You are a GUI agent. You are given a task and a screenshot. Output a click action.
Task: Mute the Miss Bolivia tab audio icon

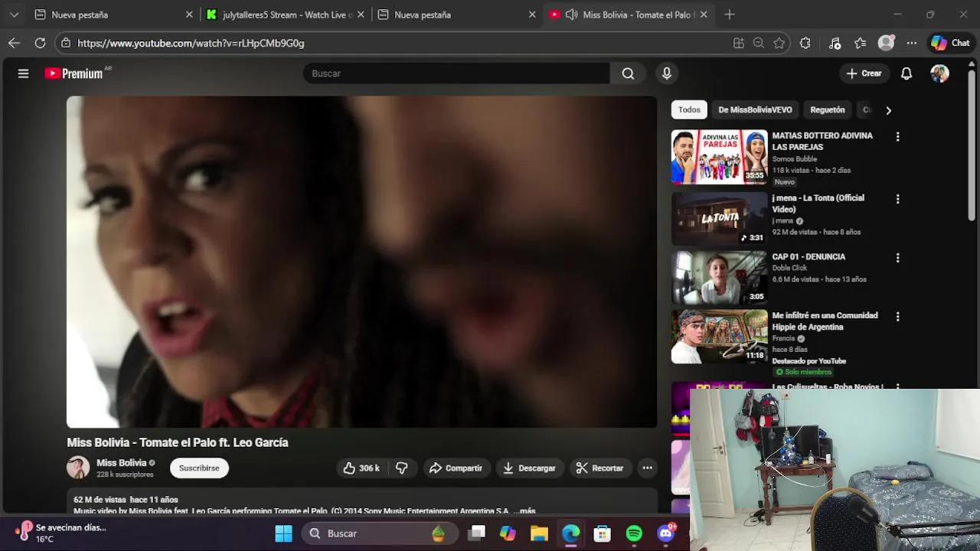(571, 15)
